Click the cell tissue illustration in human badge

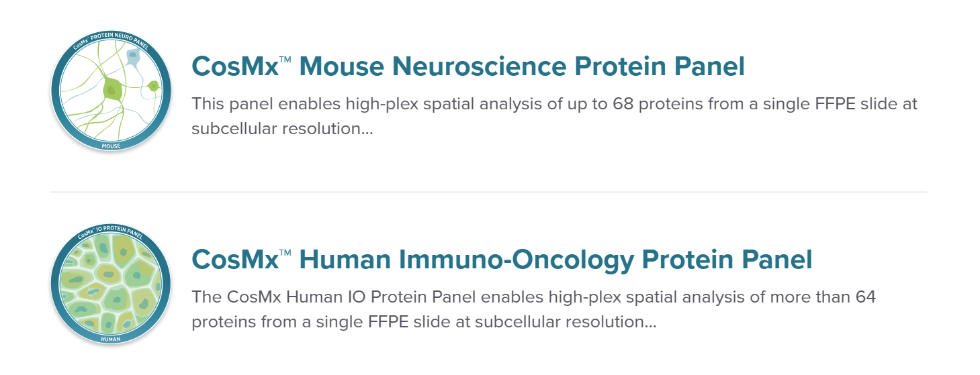pos(111,285)
